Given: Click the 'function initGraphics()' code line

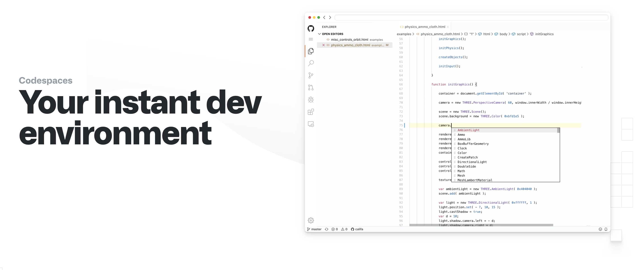Looking at the screenshot, I should click(x=454, y=84).
